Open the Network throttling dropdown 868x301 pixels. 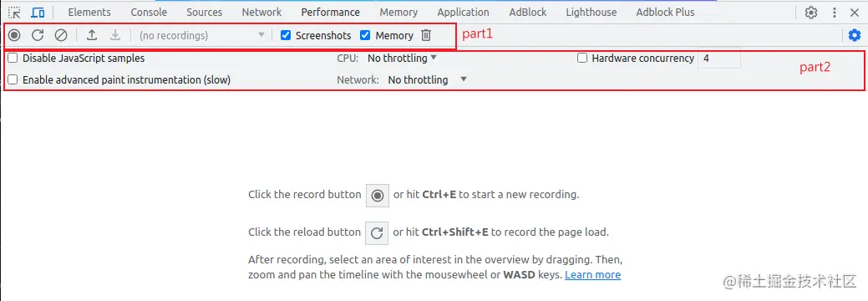pos(428,79)
